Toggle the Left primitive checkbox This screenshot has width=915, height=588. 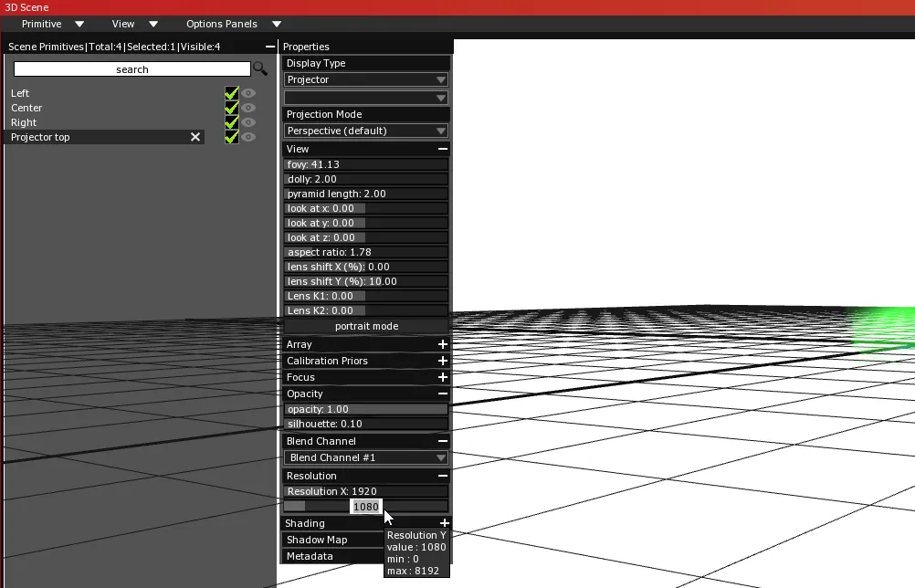pyautogui.click(x=232, y=93)
